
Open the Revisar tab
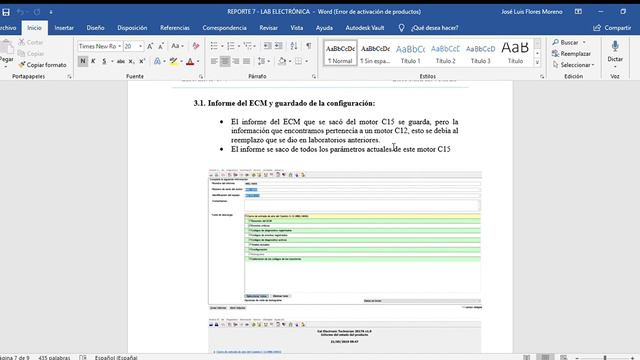268,28
